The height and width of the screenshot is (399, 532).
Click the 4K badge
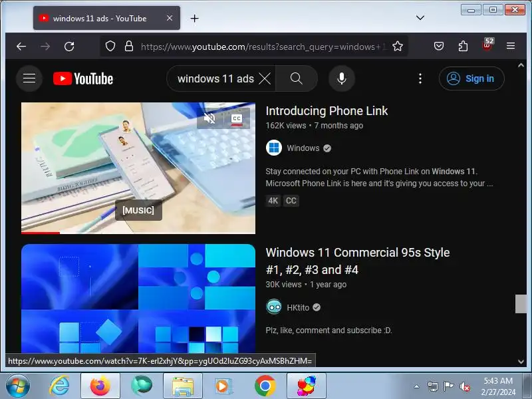(273, 201)
